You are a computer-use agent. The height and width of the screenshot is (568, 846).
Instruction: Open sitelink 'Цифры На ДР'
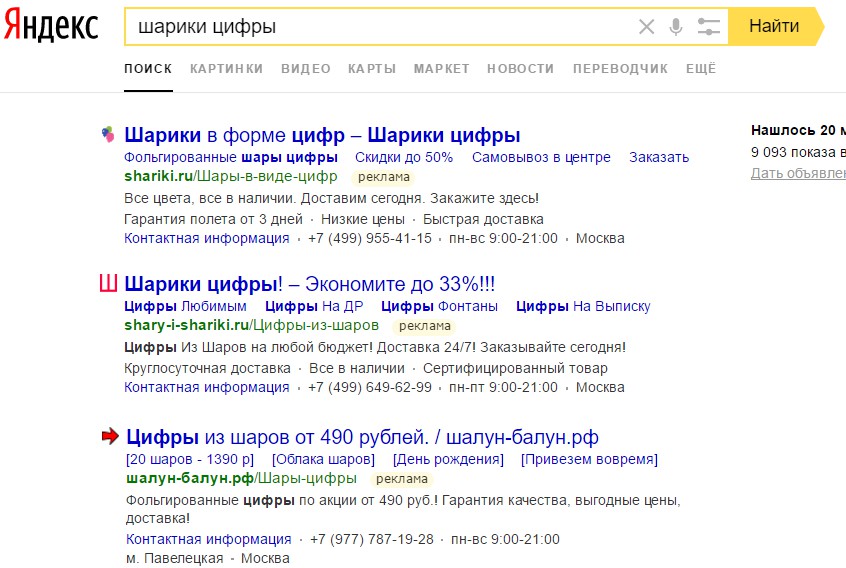(x=314, y=306)
